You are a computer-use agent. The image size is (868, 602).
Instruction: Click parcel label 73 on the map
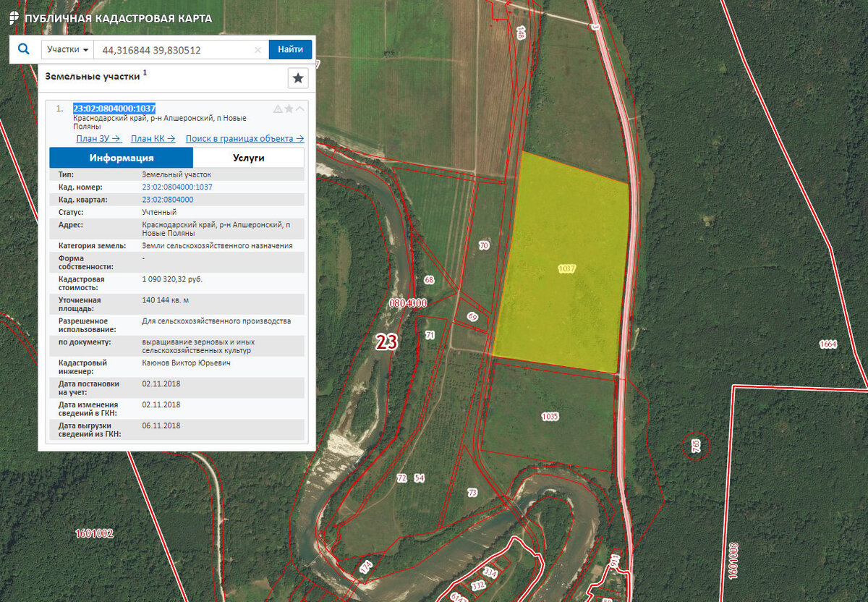[x=472, y=493]
